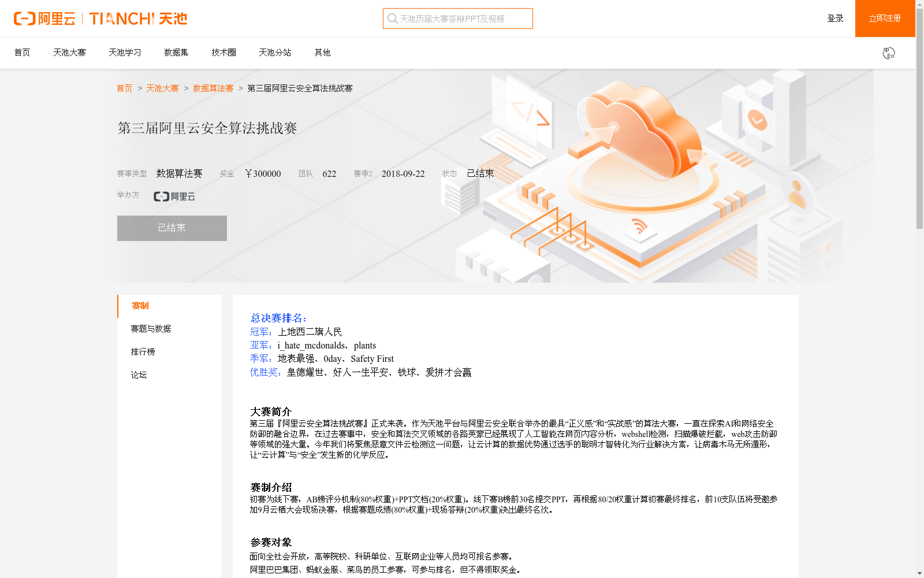Image resolution: width=924 pixels, height=578 pixels.
Task: Click the 天池大赛 breadcrumb link
Action: coord(162,88)
